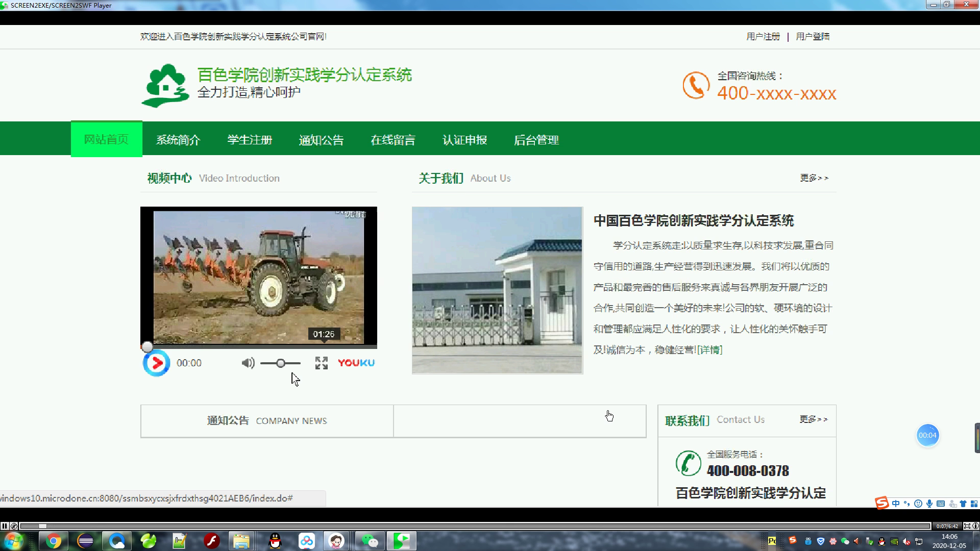Play the Youku video with the blue play button
The height and width of the screenshot is (551, 980).
pos(156,363)
